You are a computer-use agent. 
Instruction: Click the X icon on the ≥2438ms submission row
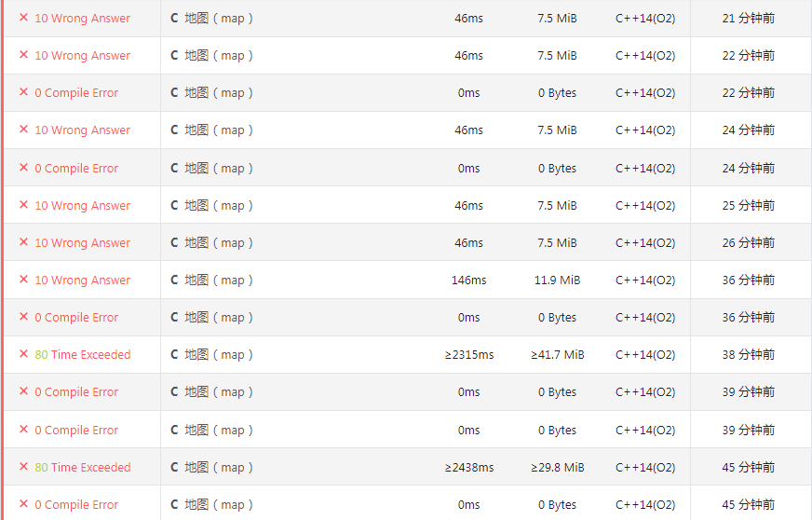(23, 467)
